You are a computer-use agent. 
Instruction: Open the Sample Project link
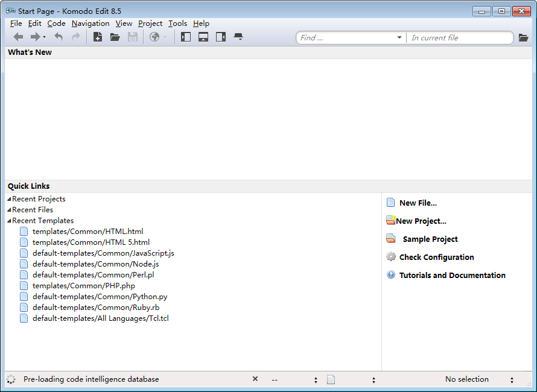click(430, 239)
